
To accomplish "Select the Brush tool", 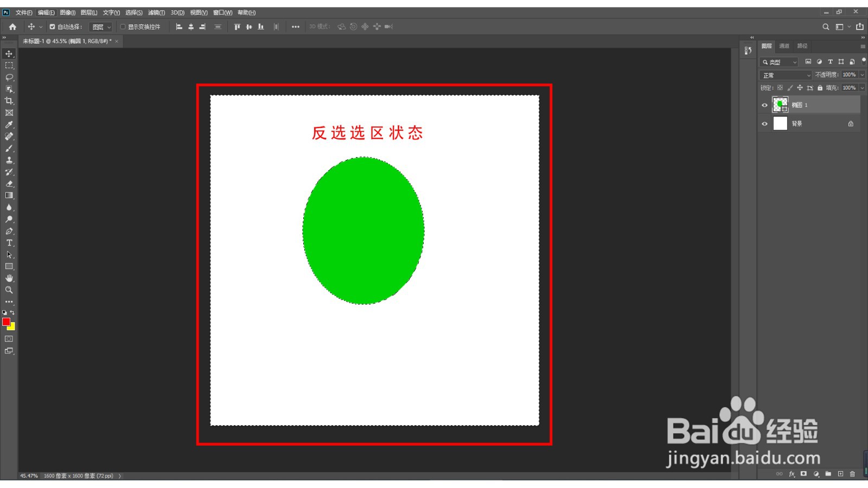I will (9, 149).
